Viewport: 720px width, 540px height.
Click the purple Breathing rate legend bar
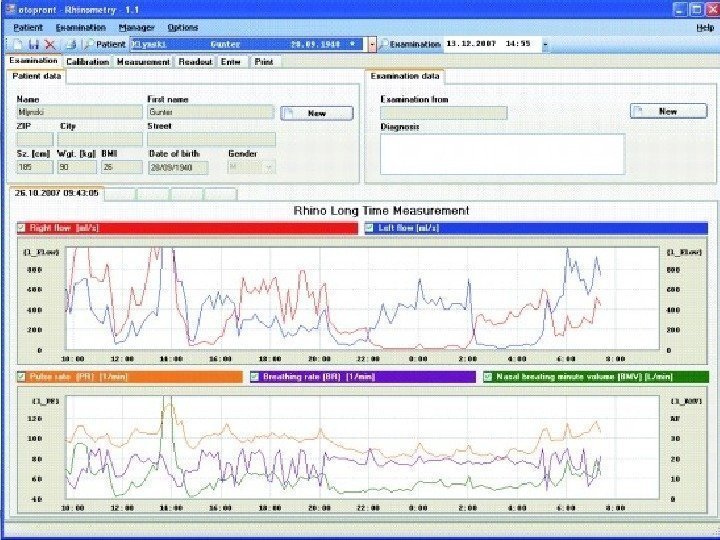363,377
